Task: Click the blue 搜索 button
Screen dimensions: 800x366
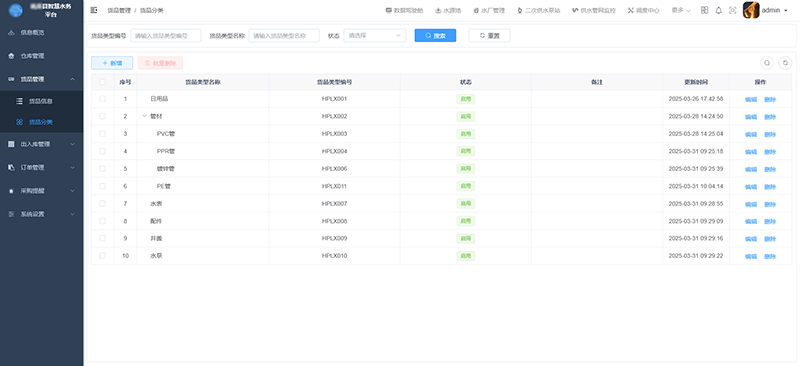Action: click(x=435, y=35)
